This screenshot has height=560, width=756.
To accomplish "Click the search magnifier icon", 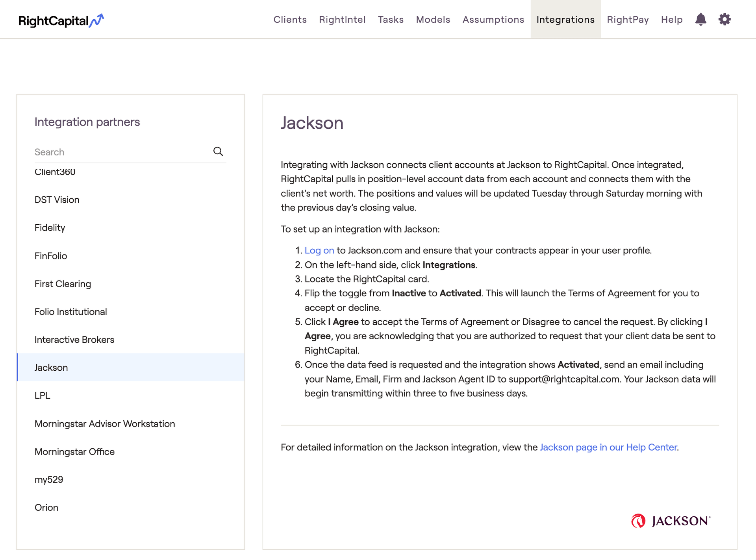I will point(218,152).
